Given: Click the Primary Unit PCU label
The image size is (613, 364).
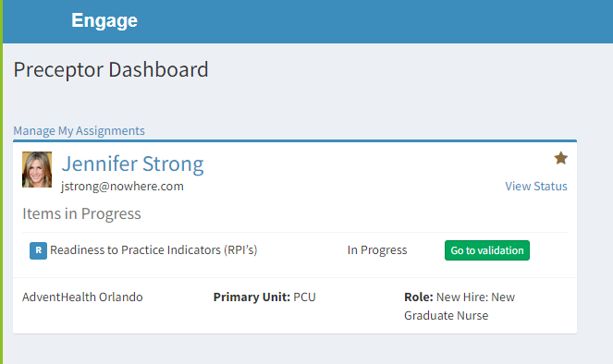Looking at the screenshot, I should (x=264, y=297).
